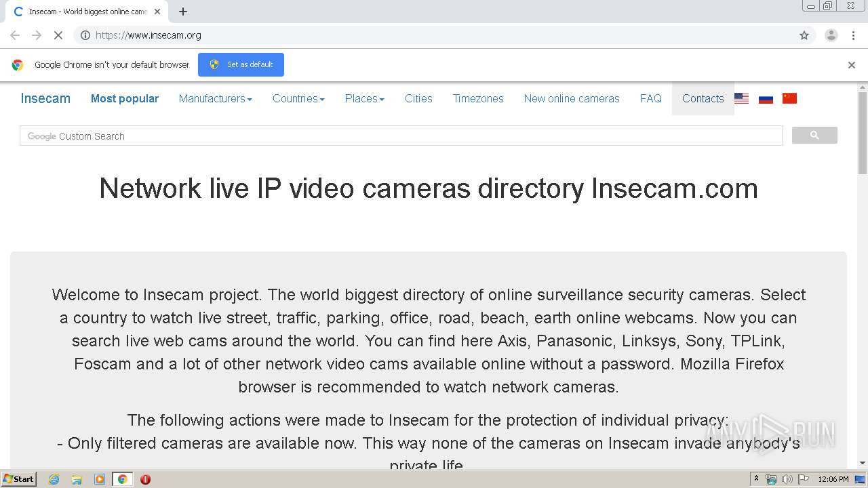This screenshot has width=868, height=488.
Task: Open the Timezones menu item
Action: coord(478,98)
